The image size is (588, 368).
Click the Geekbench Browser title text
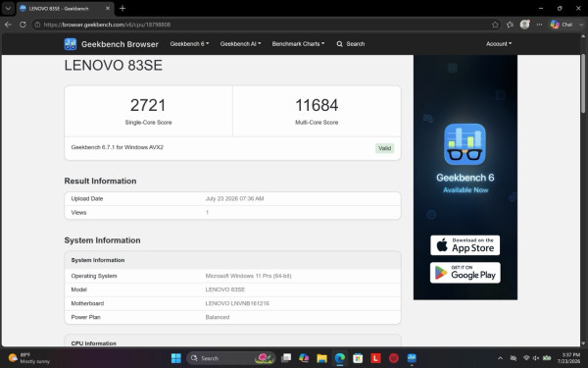120,44
